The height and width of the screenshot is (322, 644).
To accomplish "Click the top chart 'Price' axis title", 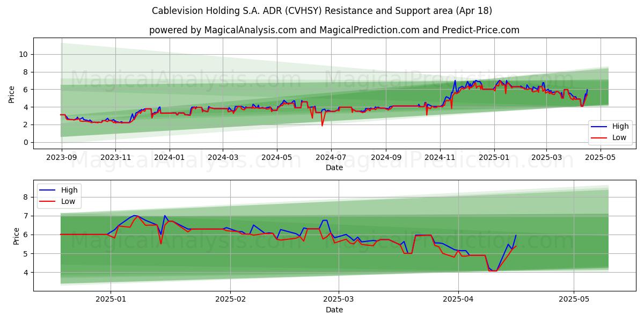I will (x=12, y=93).
